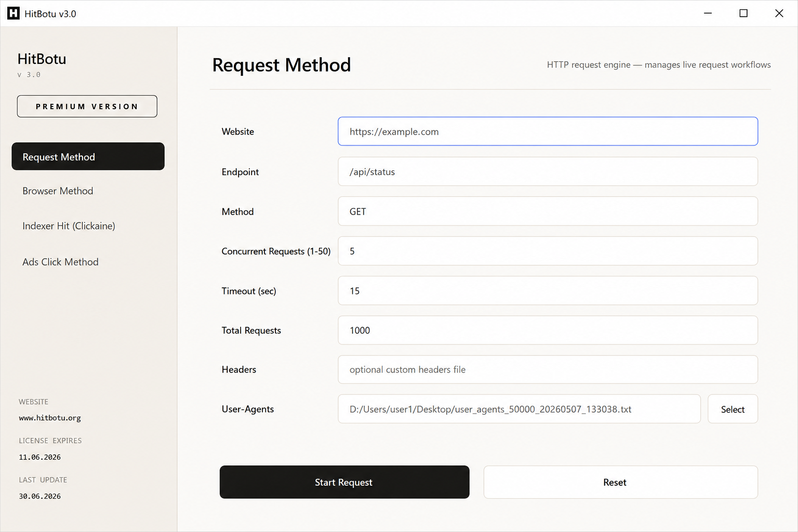This screenshot has height=532, width=798.
Task: Click the HTTP request engine description text
Action: tap(659, 65)
